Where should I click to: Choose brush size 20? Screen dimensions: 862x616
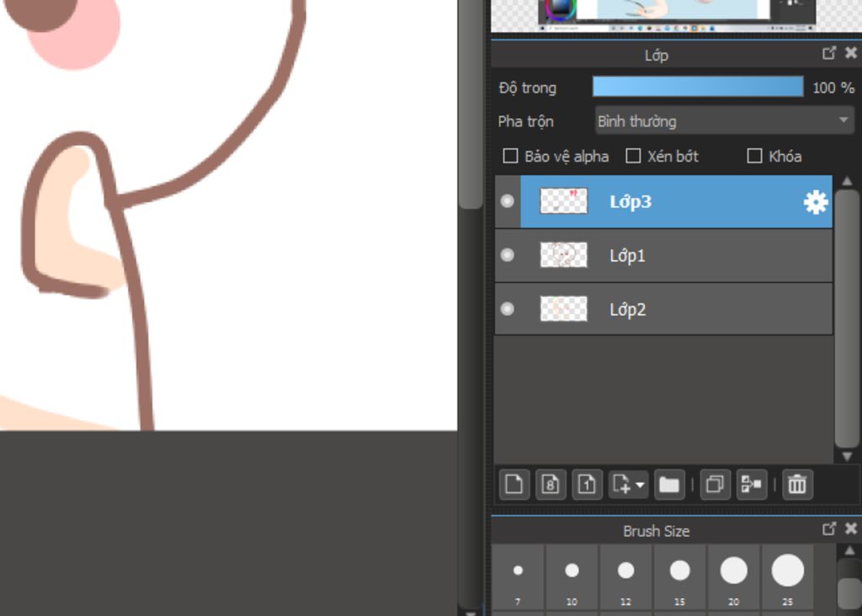[733, 577]
